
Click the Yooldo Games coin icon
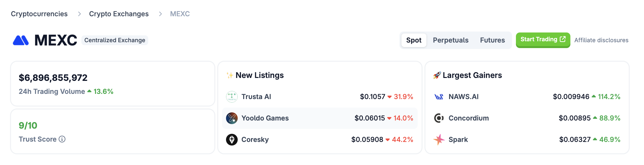coord(232,118)
